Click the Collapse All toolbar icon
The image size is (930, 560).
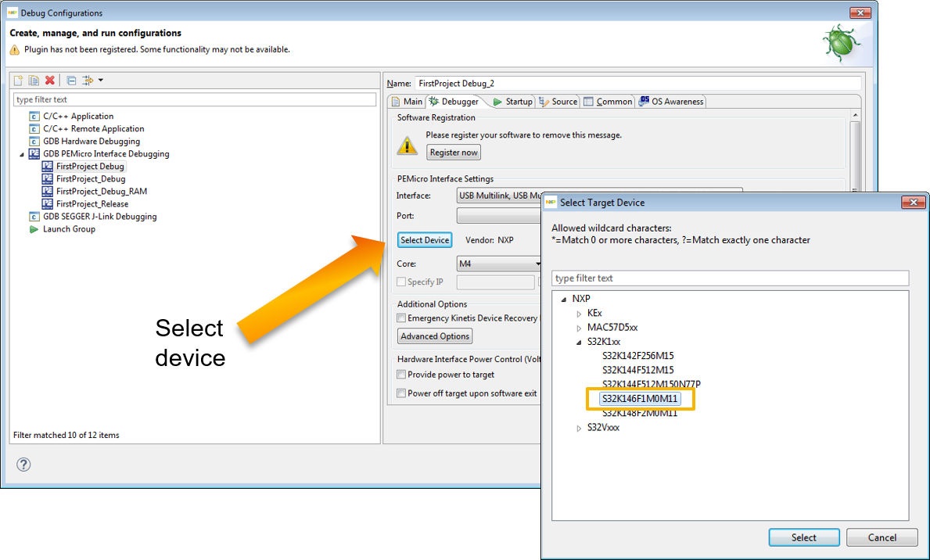tap(71, 81)
